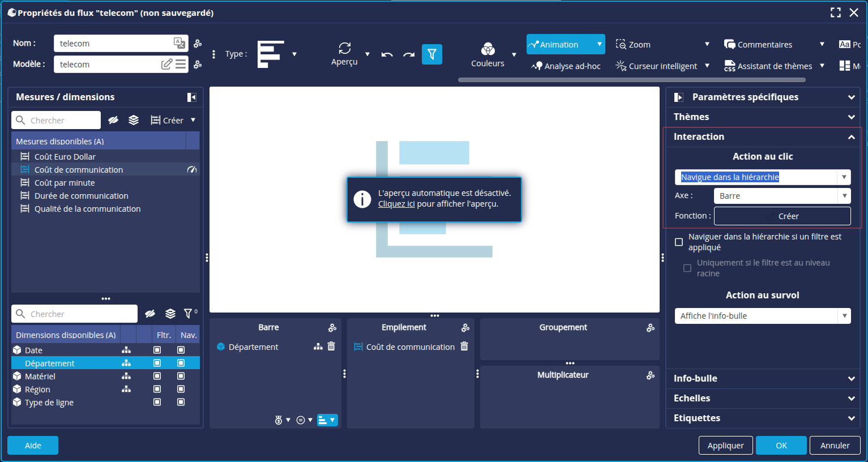Click the redo arrow icon
The width and height of the screenshot is (868, 462).
click(409, 54)
